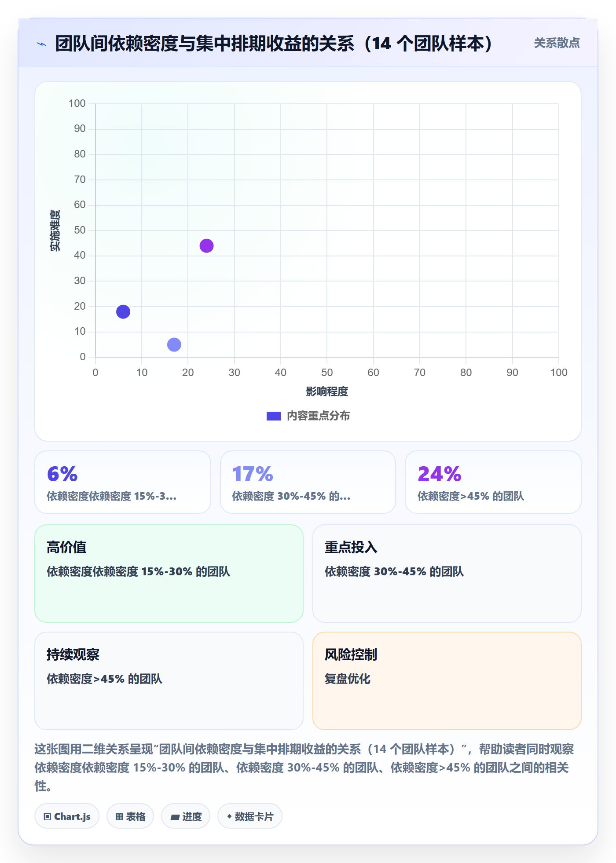Click the 数据卡片 tag chip
This screenshot has width=616, height=863.
tap(250, 816)
